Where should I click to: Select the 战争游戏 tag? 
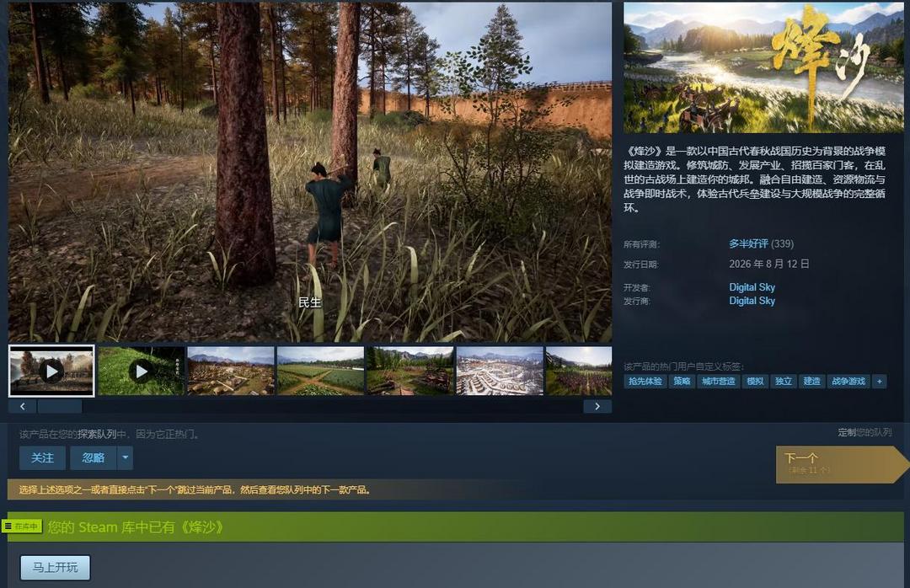pyautogui.click(x=848, y=382)
